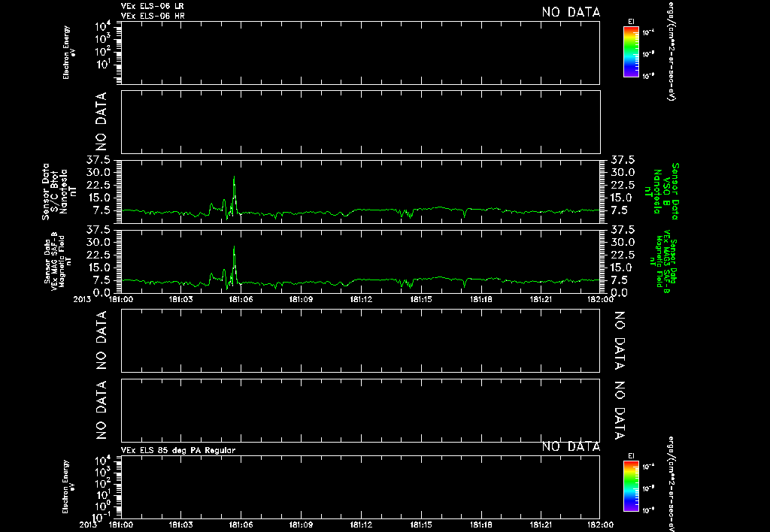Click the 10^0 energy tick of the bottom panel
Screen dimensions: 770x532
(x=103, y=506)
